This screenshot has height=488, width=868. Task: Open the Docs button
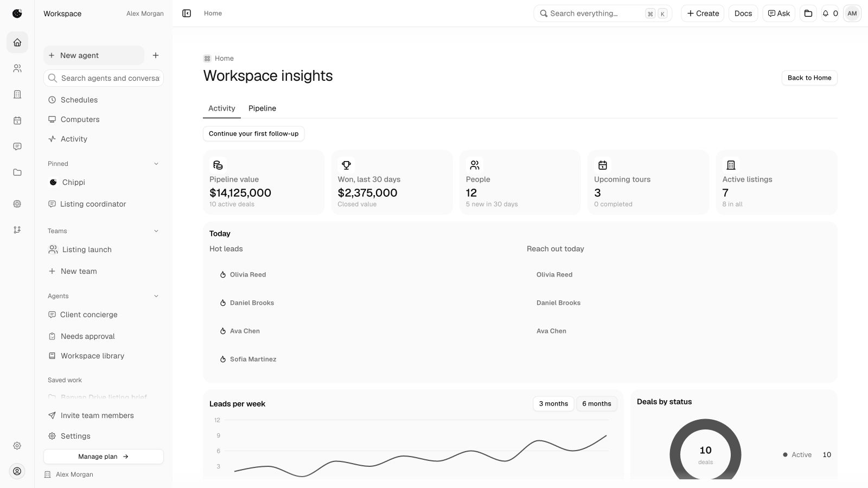[x=743, y=14]
